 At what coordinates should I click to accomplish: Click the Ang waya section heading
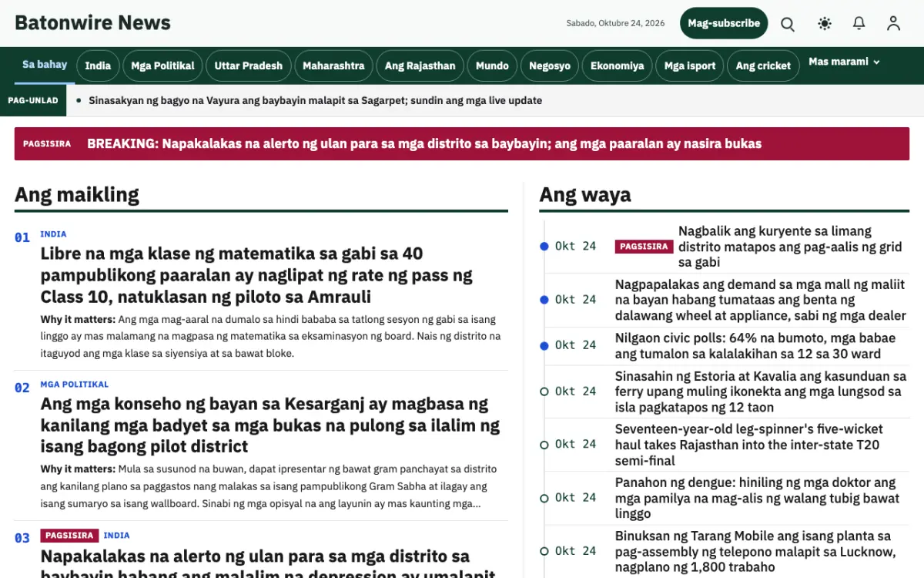click(585, 194)
